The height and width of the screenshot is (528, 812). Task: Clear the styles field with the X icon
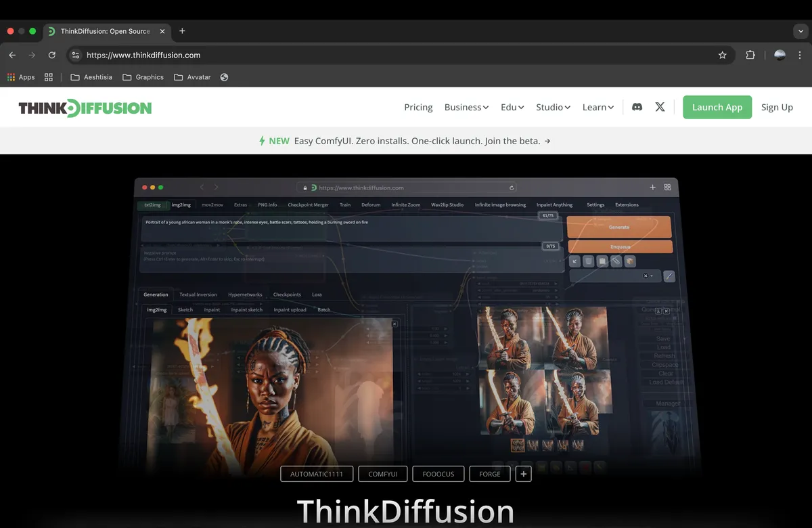[x=646, y=276]
